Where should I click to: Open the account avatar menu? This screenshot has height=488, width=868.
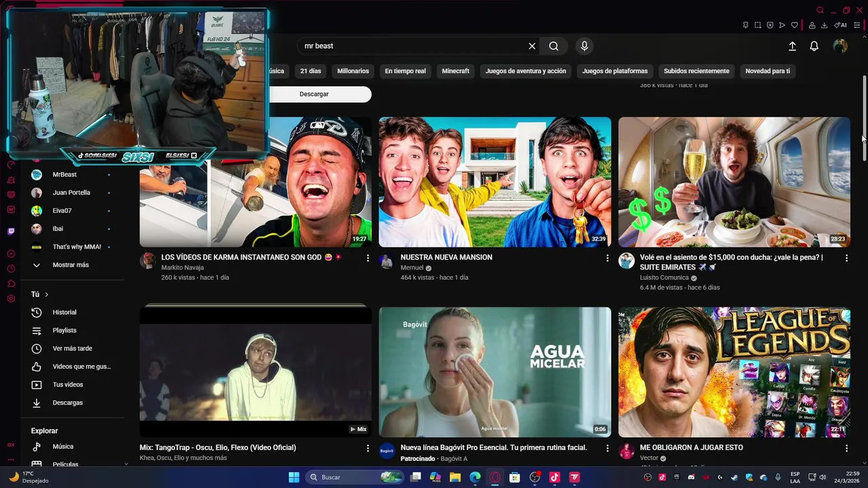(840, 46)
